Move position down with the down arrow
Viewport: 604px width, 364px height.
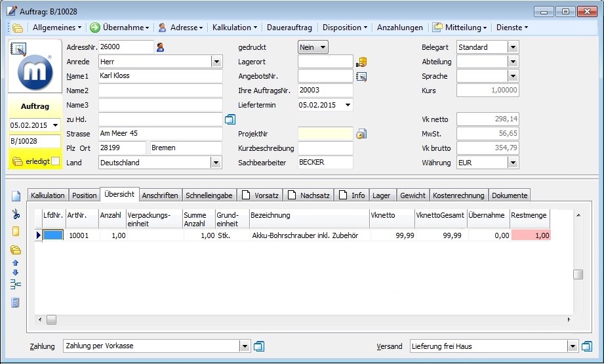[16, 272]
